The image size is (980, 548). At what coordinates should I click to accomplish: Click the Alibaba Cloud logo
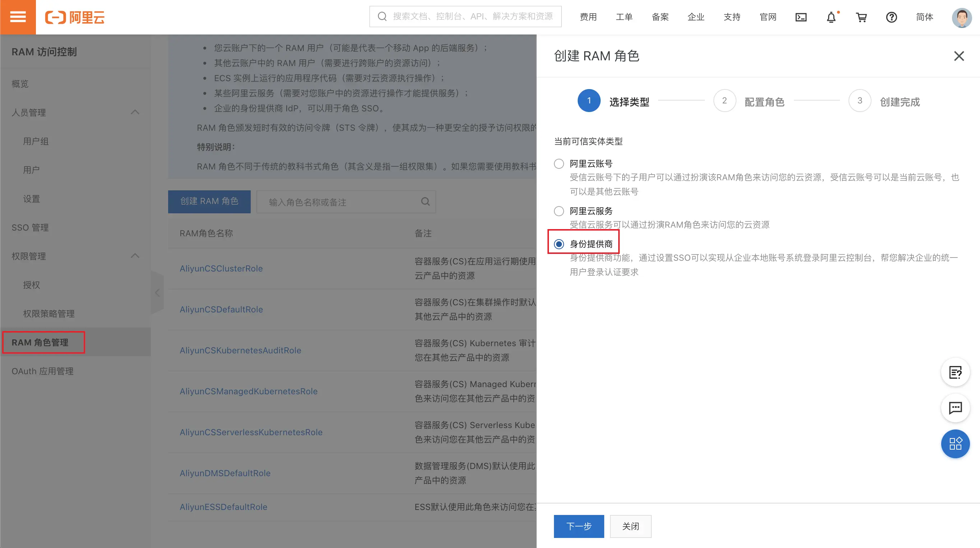(75, 17)
